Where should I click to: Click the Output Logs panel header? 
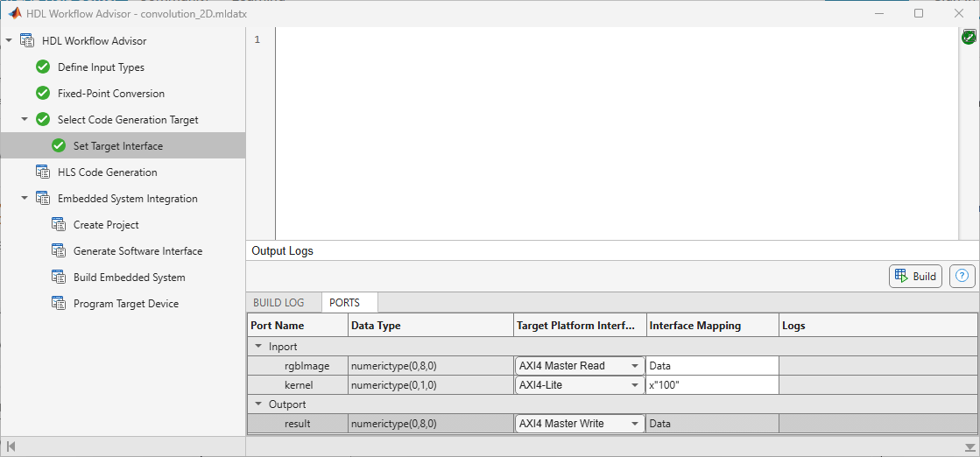[612, 250]
